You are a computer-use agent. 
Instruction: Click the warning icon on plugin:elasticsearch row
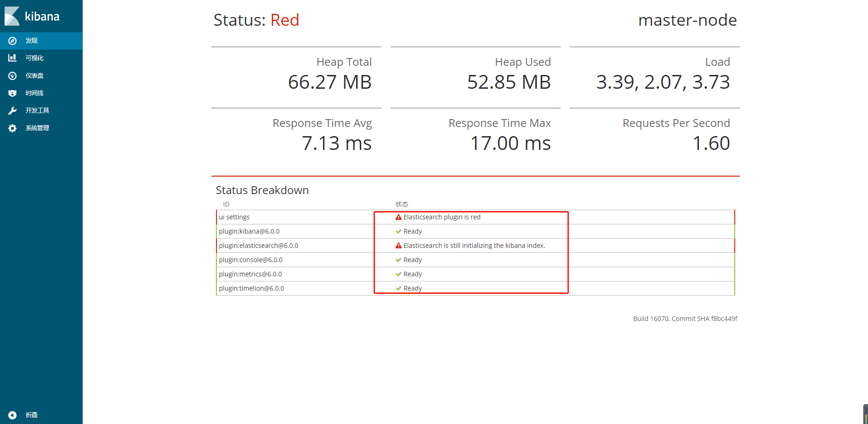pyautogui.click(x=398, y=246)
